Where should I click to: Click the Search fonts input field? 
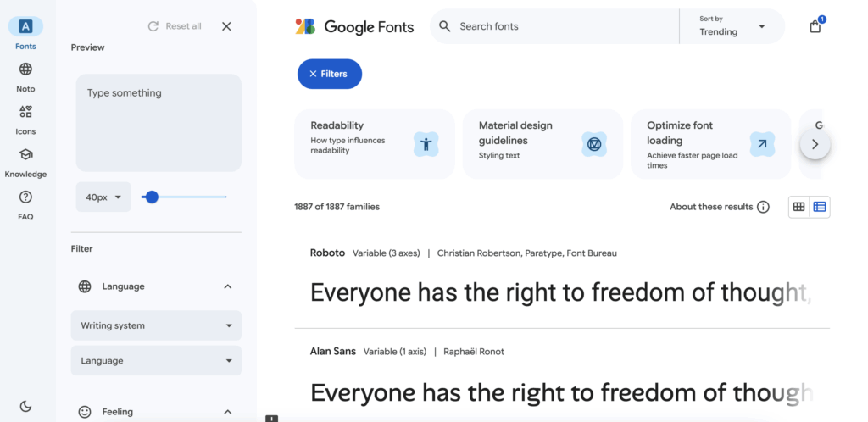point(559,26)
